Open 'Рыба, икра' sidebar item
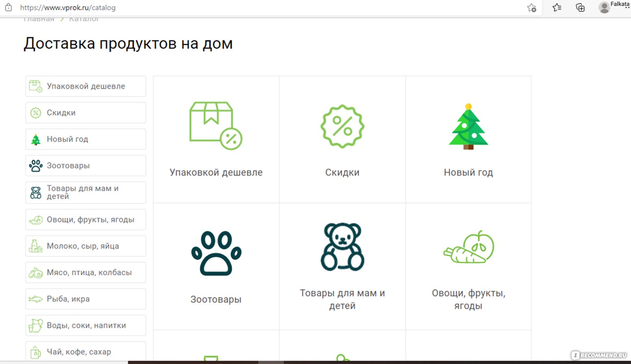Image resolution: width=631 pixels, height=364 pixels. point(86,299)
